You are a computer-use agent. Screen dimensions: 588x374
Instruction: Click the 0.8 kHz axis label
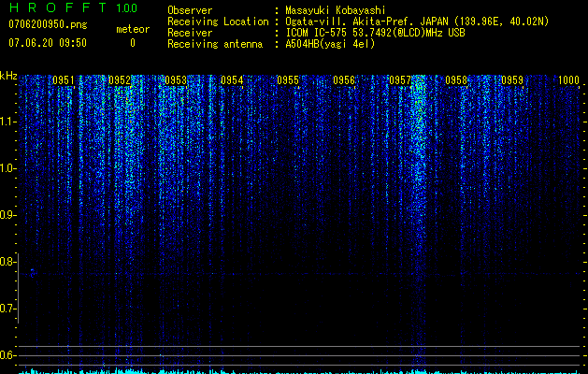(7, 262)
